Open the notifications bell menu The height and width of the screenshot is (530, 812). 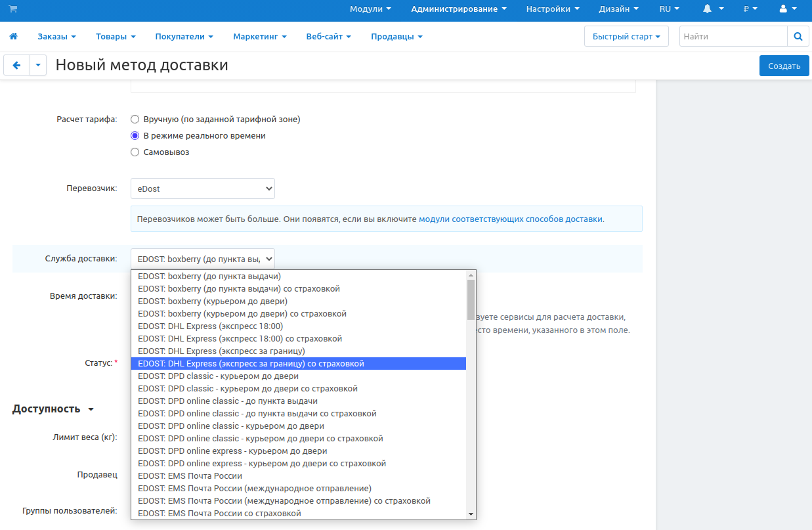pyautogui.click(x=712, y=9)
